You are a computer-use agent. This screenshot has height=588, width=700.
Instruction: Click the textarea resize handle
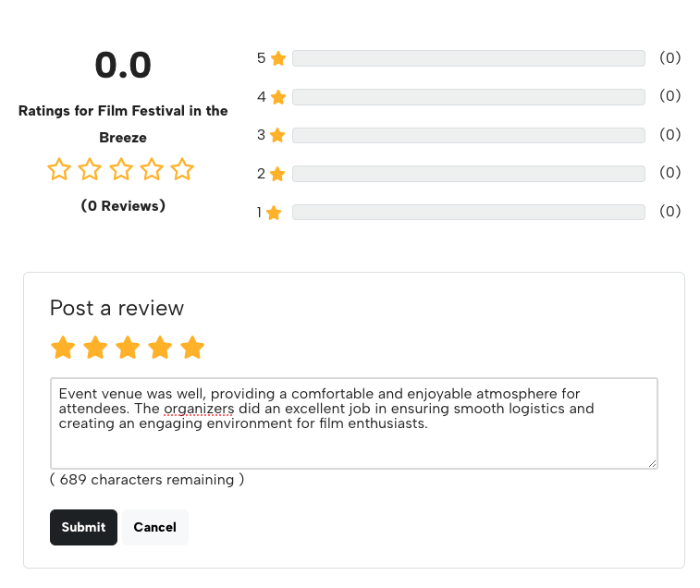click(653, 463)
